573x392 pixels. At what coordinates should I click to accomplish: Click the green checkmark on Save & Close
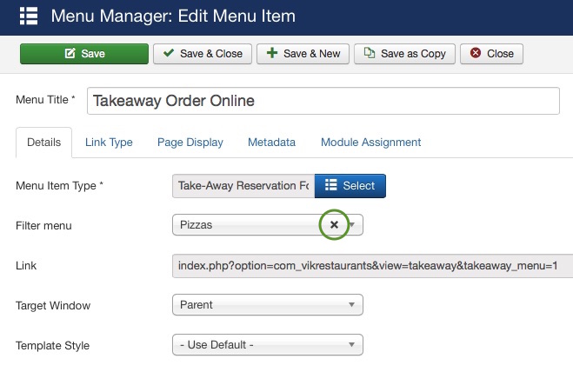[169, 53]
